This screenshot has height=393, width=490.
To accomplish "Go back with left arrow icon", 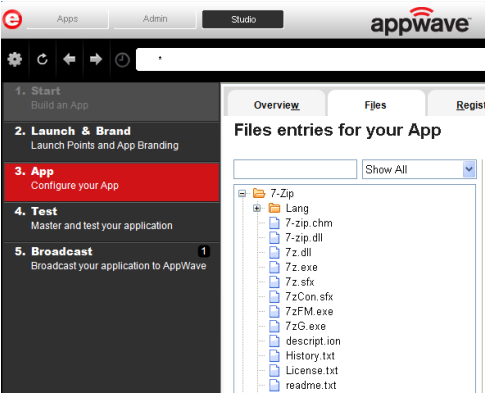I will [x=69, y=60].
